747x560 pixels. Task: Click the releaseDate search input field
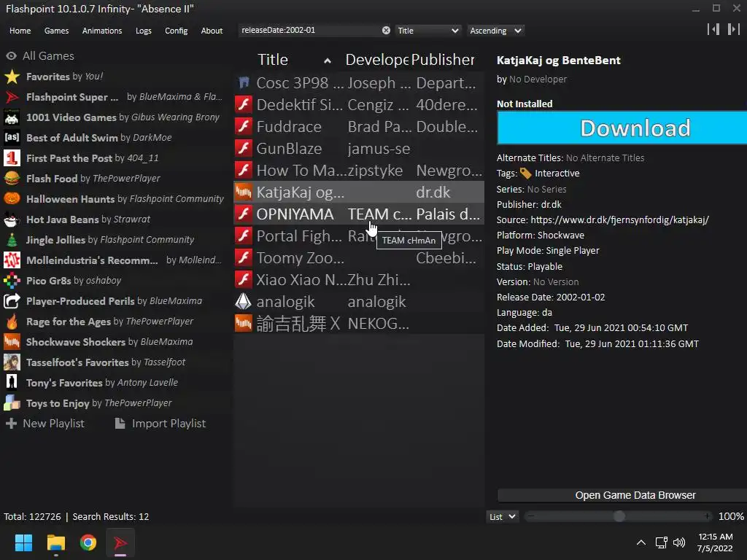click(309, 31)
